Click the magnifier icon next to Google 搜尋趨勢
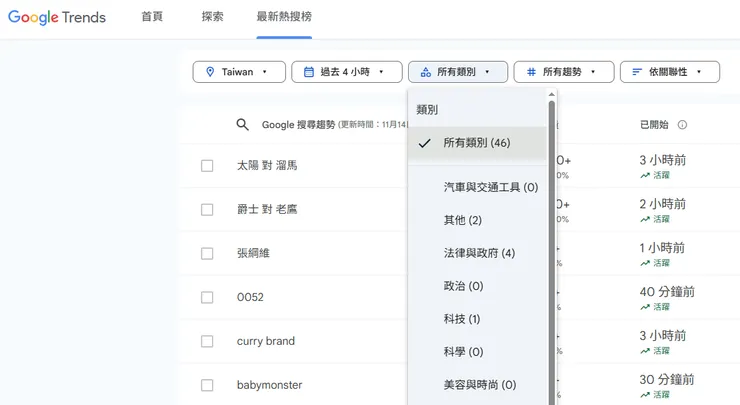Screen dimensions: 740x405 243,125
